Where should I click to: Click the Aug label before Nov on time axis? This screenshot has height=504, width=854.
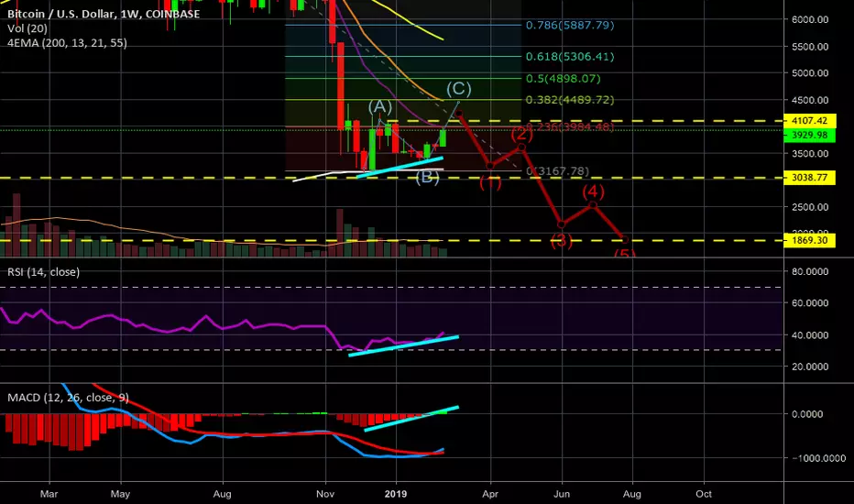tap(223, 494)
